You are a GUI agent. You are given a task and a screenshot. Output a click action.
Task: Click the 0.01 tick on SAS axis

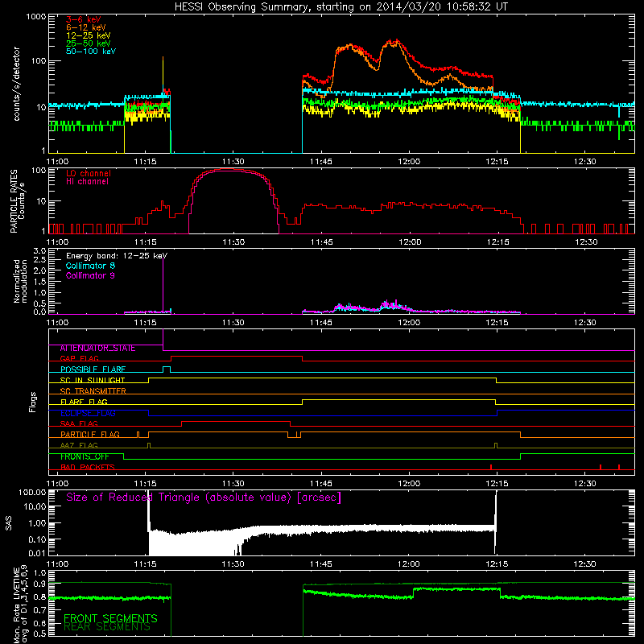coord(37,553)
